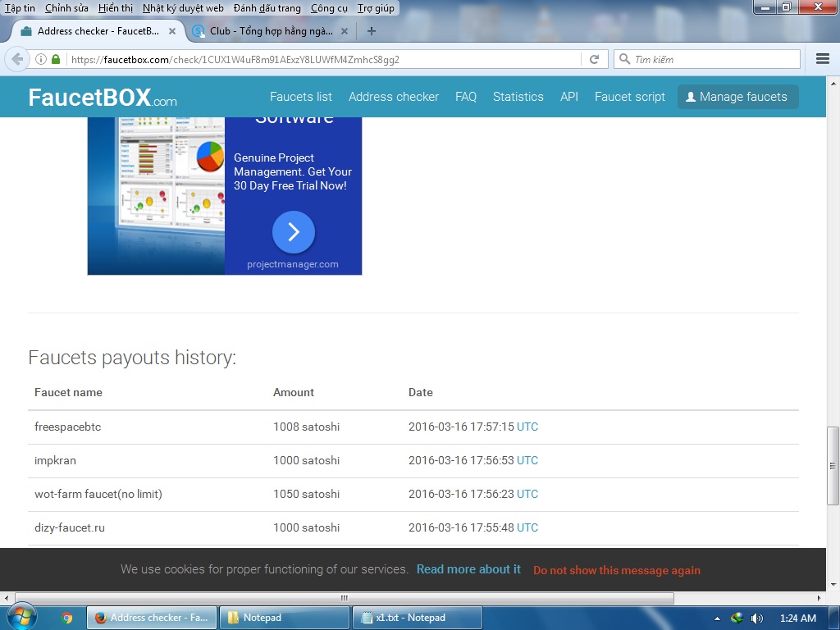Viewport: 840px width, 630px height.
Task: Click the FaucetBOX.com logo
Action: [103, 98]
